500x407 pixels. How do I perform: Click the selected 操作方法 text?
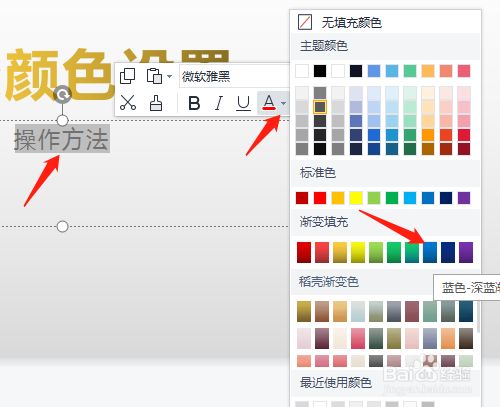pyautogui.click(x=62, y=139)
